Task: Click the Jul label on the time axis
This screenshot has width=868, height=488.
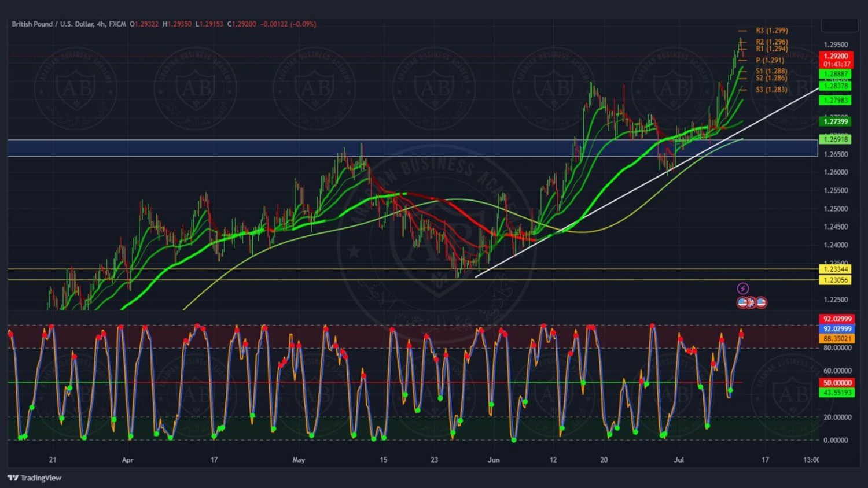Action: point(679,460)
